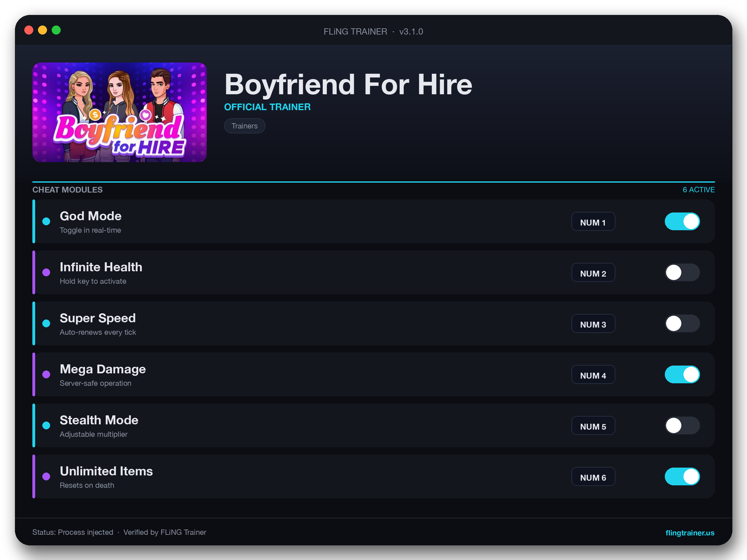Click the 'Status: Process injected' text
Viewport: 747px width, 560px height.
[73, 532]
